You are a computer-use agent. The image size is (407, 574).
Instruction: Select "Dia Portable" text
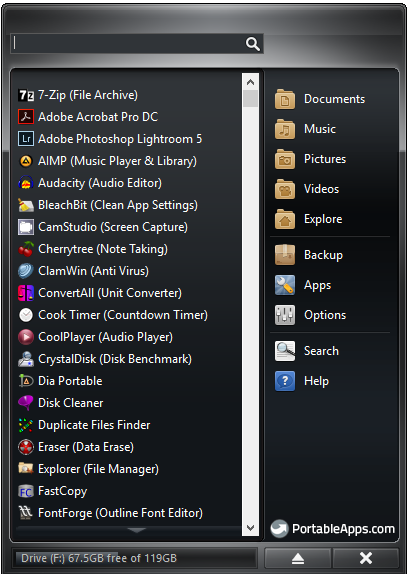click(70, 381)
